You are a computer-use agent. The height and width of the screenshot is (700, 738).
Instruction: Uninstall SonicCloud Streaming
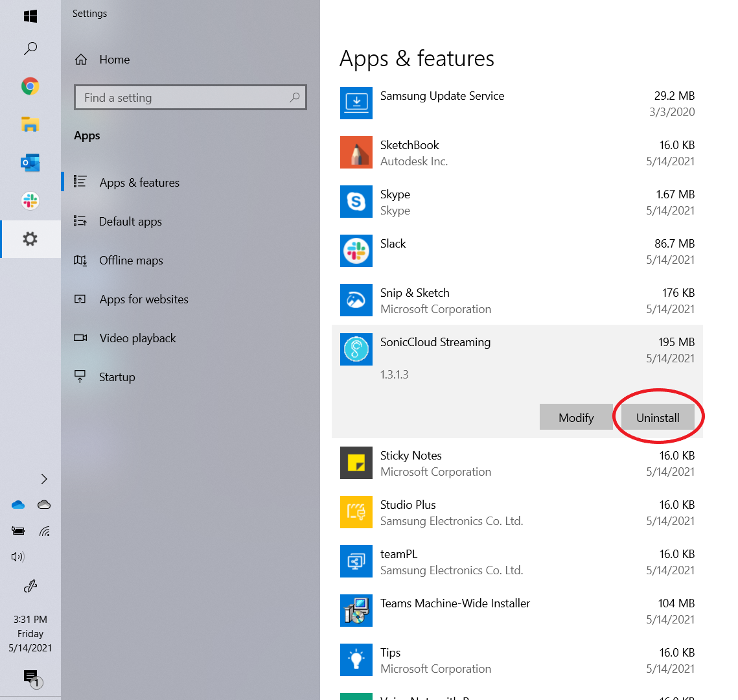658,418
